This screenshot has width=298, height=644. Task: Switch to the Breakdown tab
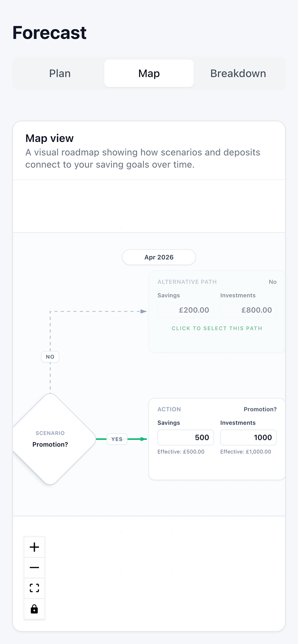point(238,73)
